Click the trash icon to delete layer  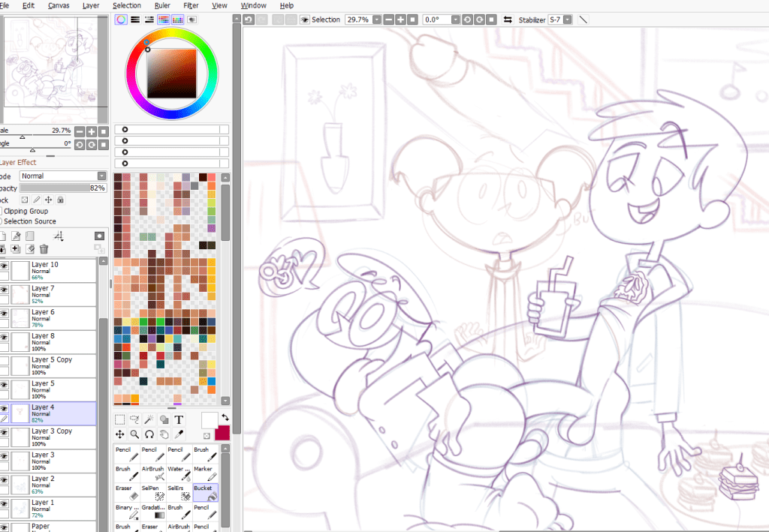click(44, 249)
